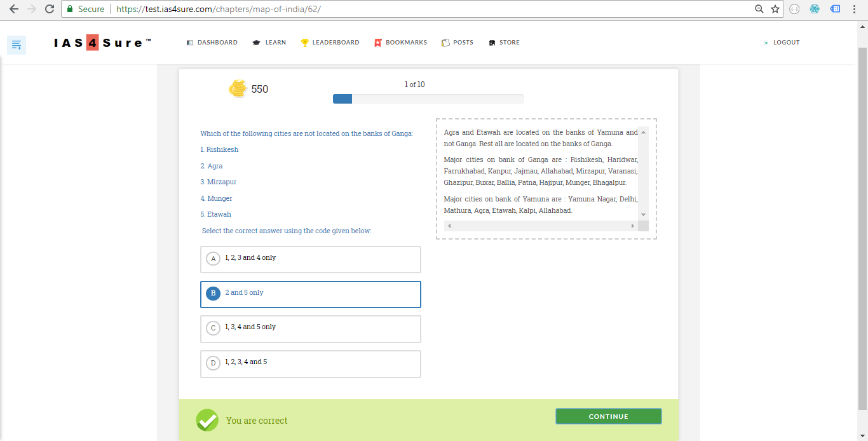This screenshot has height=441, width=868.
Task: Click the gold coins icon
Action: click(238, 89)
